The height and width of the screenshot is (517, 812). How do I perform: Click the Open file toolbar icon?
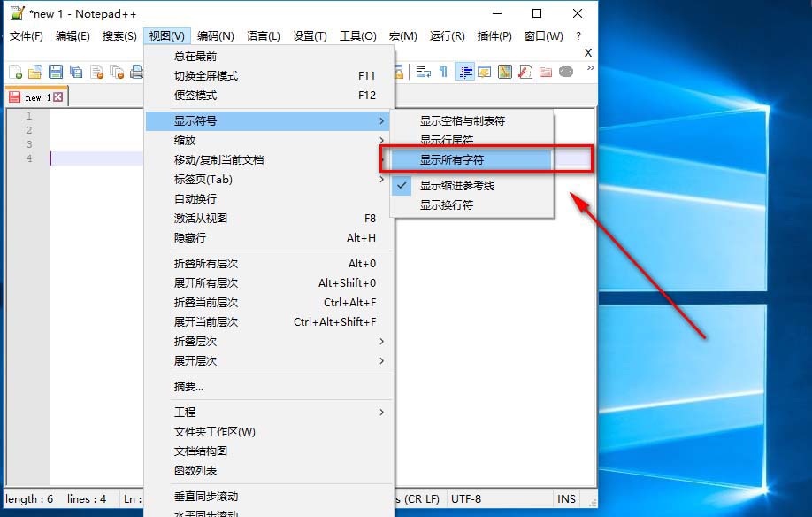click(x=34, y=72)
